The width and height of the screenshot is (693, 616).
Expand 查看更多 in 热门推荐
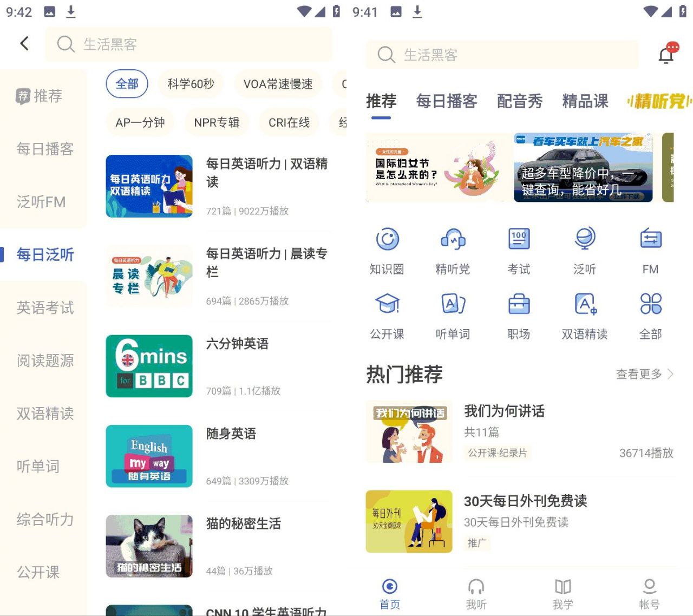[644, 374]
